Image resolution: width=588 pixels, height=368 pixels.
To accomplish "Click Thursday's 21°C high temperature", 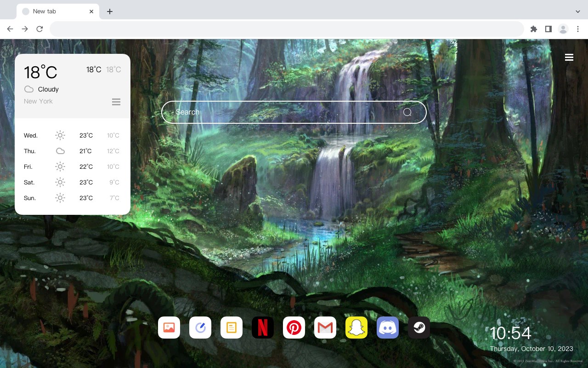I will (x=86, y=151).
